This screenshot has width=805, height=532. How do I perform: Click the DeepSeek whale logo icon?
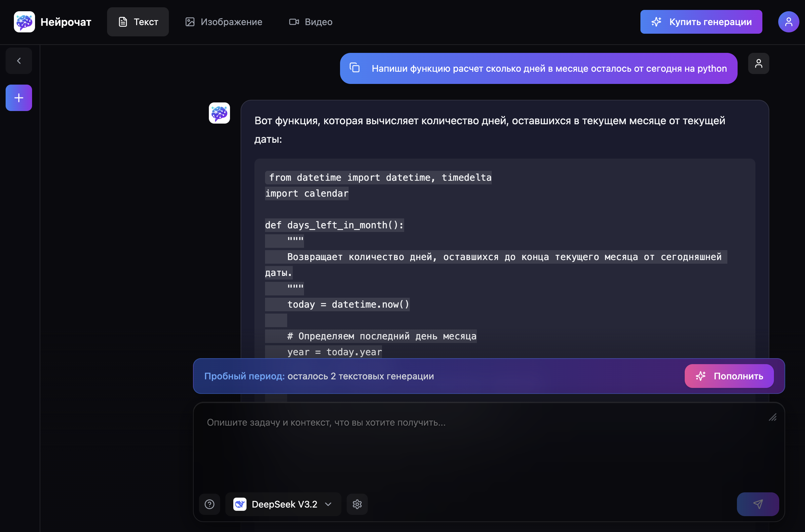click(x=240, y=504)
